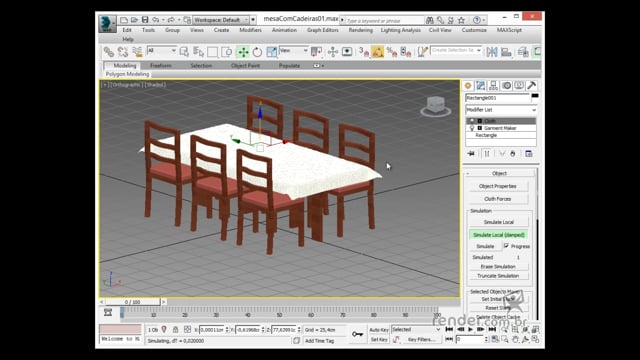Toggle the Window/Crossing selection icon
Image resolution: width=640 pixels, height=360 pixels.
227,52
